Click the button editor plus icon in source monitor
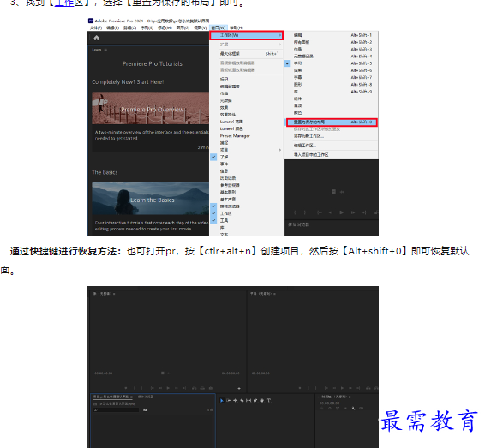485x448 pixels. [x=239, y=388]
